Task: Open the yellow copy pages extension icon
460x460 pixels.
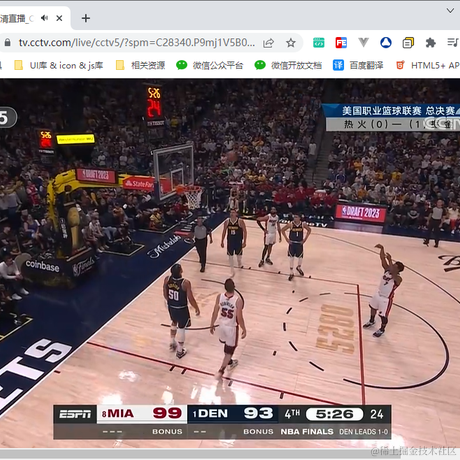Action: point(408,43)
